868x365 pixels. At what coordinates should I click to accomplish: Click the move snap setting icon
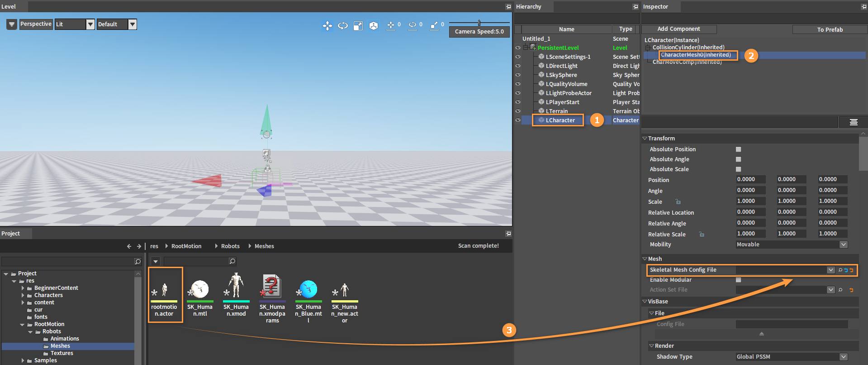[391, 26]
